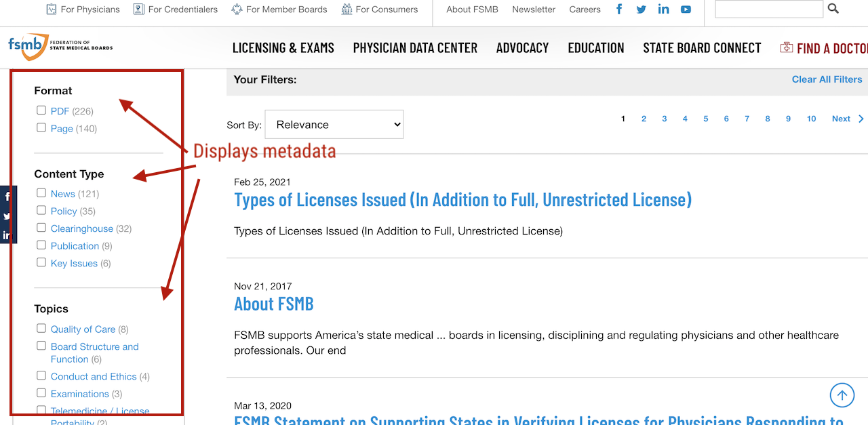The image size is (868, 425).
Task: Open the Education menu
Action: pyautogui.click(x=596, y=48)
